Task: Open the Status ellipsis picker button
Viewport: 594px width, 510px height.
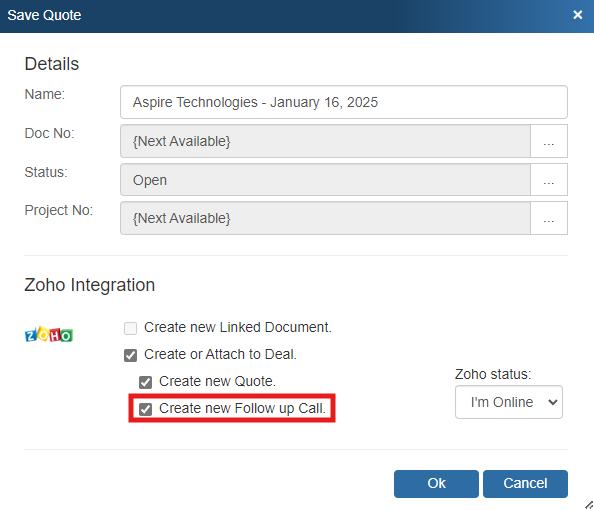Action: pos(549,180)
